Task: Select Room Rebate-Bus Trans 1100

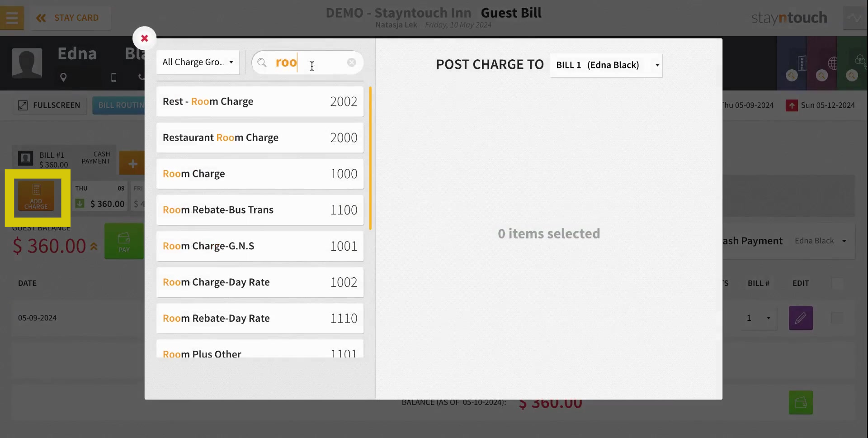Action: click(x=260, y=210)
